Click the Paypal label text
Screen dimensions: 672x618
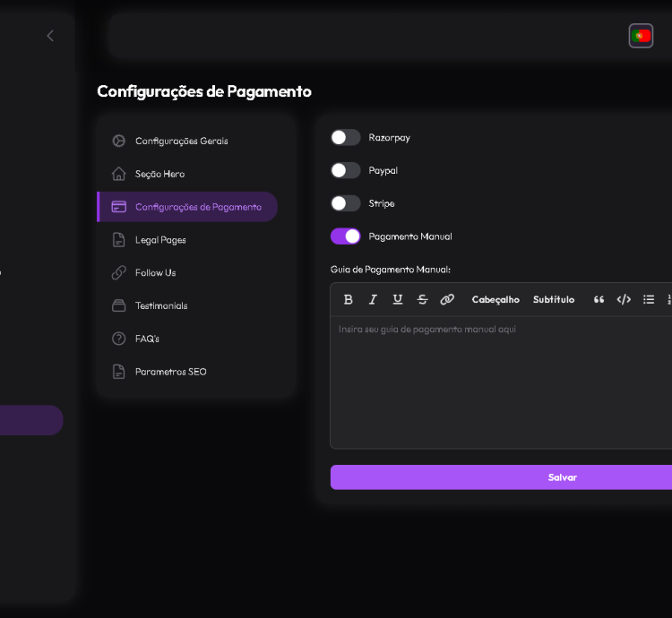[383, 170]
